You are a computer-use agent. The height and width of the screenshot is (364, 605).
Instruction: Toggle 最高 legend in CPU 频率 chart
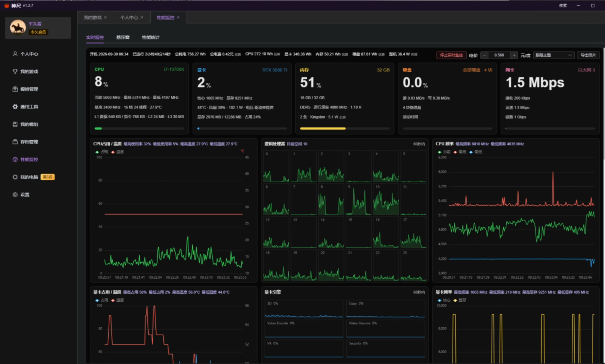click(x=460, y=152)
